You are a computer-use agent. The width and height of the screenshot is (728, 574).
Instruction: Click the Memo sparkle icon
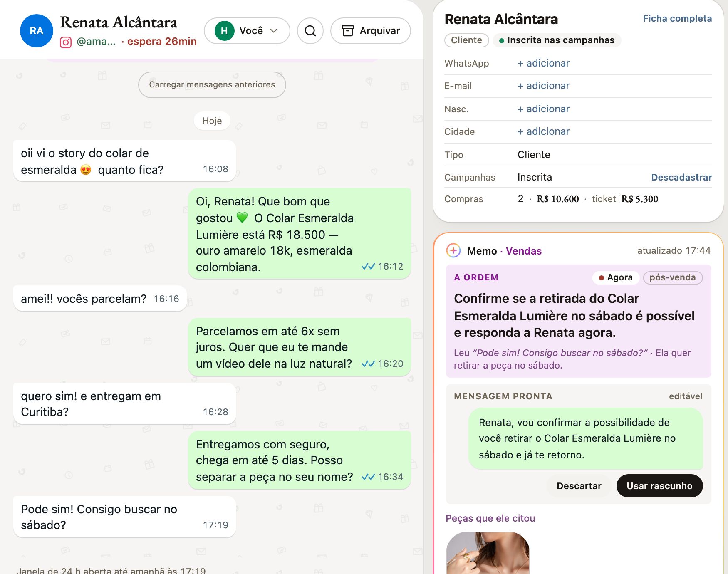pos(453,251)
